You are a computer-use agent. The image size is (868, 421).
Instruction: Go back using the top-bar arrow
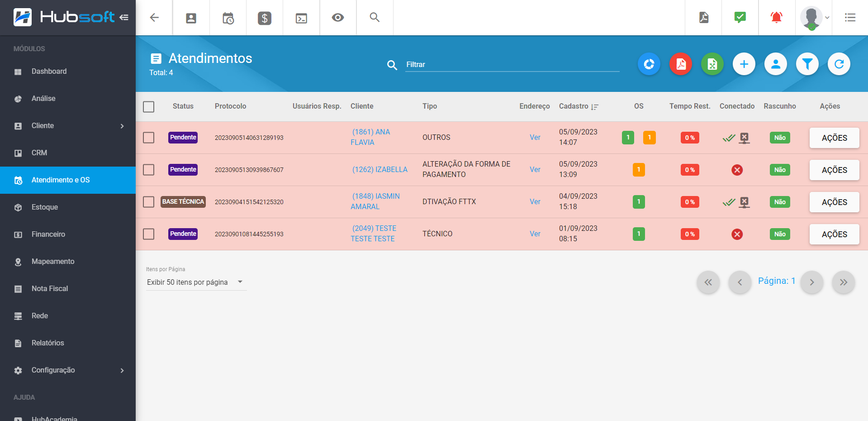[x=154, y=18]
